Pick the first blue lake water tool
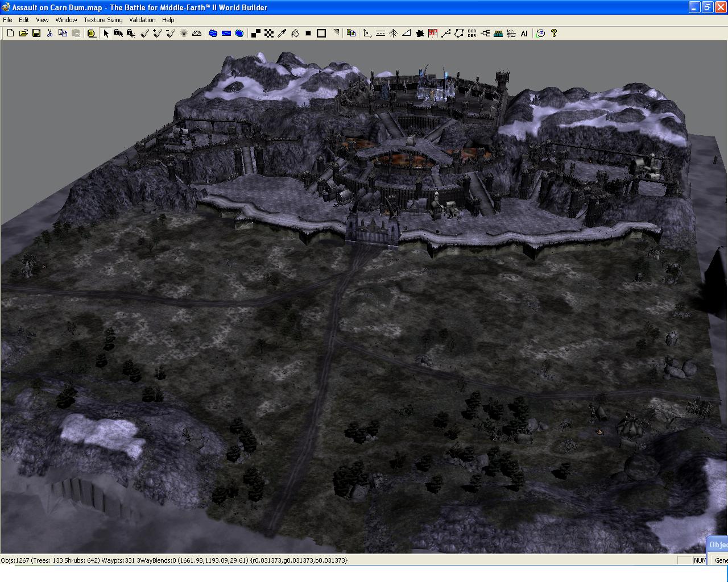The height and width of the screenshot is (582, 728). pyautogui.click(x=213, y=34)
